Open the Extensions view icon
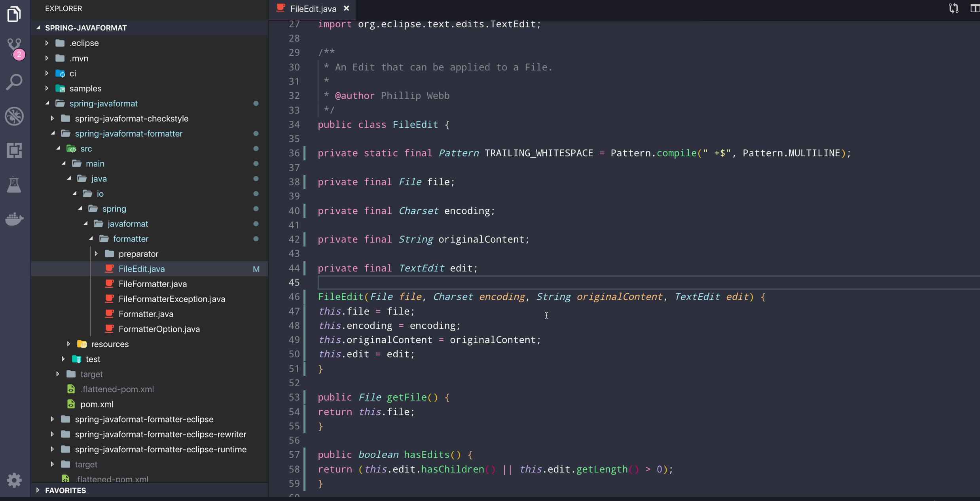 click(x=15, y=150)
